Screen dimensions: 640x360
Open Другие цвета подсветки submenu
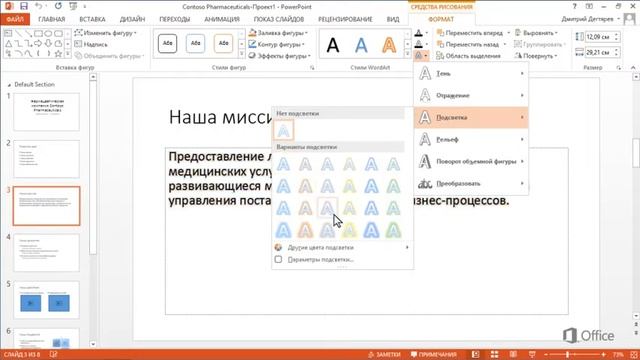pyautogui.click(x=342, y=247)
